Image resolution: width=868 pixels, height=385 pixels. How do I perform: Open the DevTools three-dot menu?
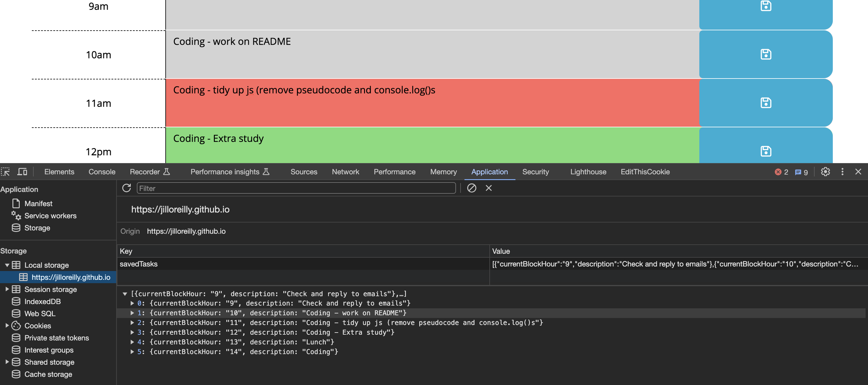pos(842,172)
